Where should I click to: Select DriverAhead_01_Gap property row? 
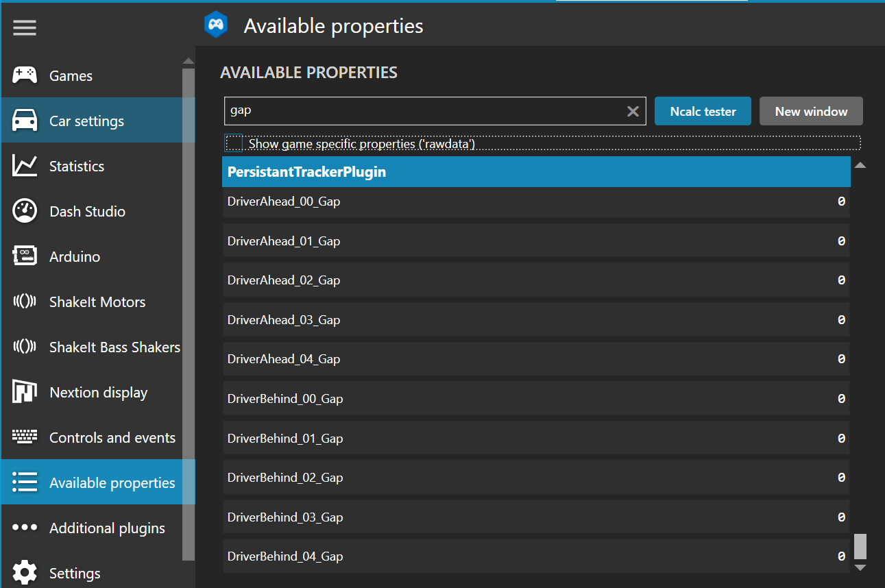coord(536,241)
